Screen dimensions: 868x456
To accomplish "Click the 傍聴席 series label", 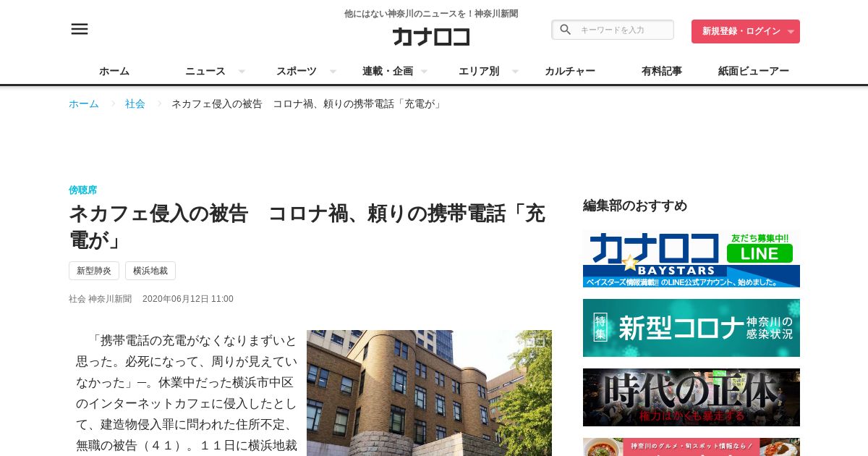I will coord(83,190).
